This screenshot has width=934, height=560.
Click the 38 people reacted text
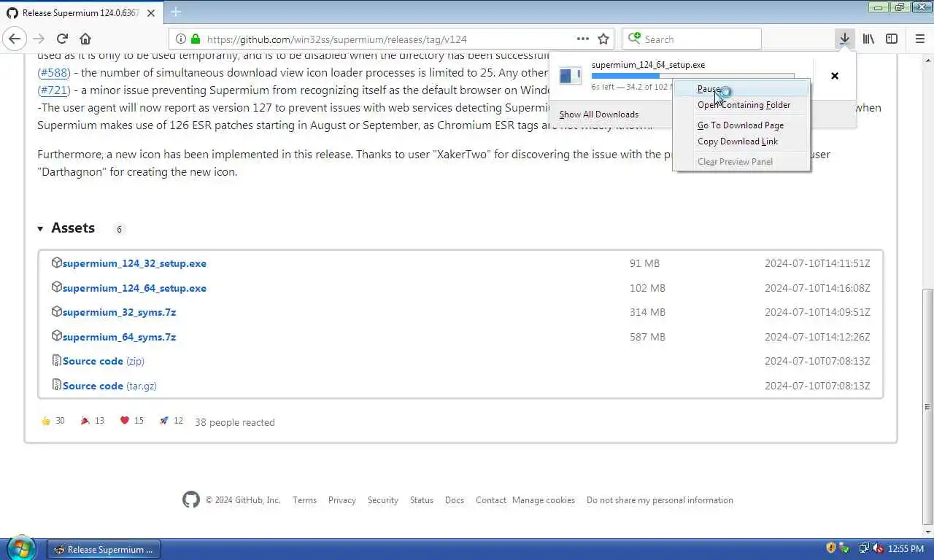pyautogui.click(x=235, y=422)
